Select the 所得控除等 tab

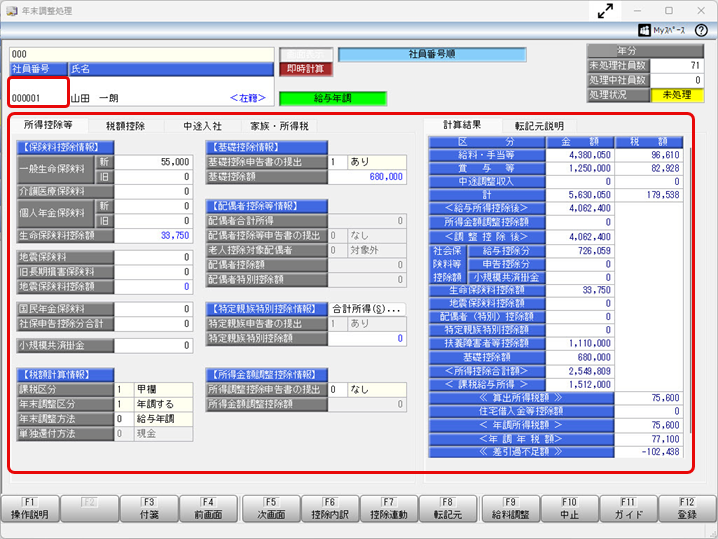tap(49, 125)
